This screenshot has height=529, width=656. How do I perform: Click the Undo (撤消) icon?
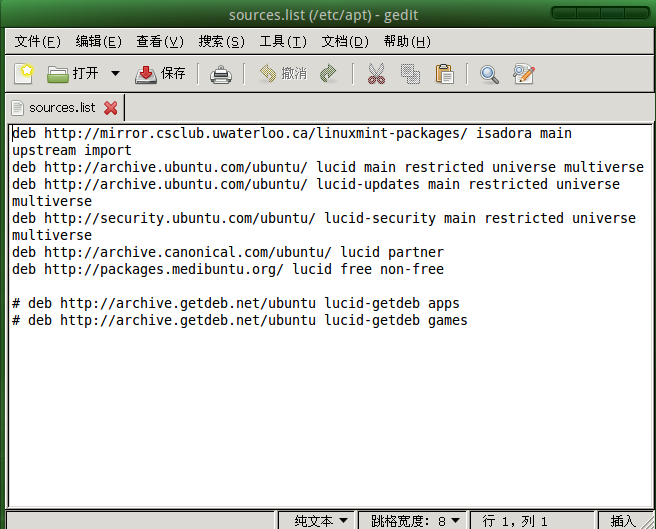coord(268,74)
